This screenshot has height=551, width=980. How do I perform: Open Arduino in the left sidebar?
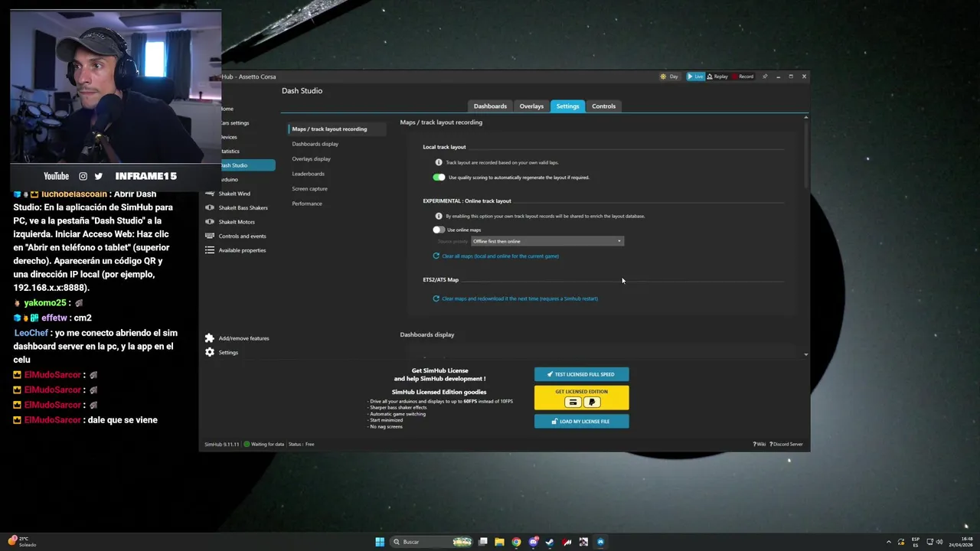tap(230, 179)
